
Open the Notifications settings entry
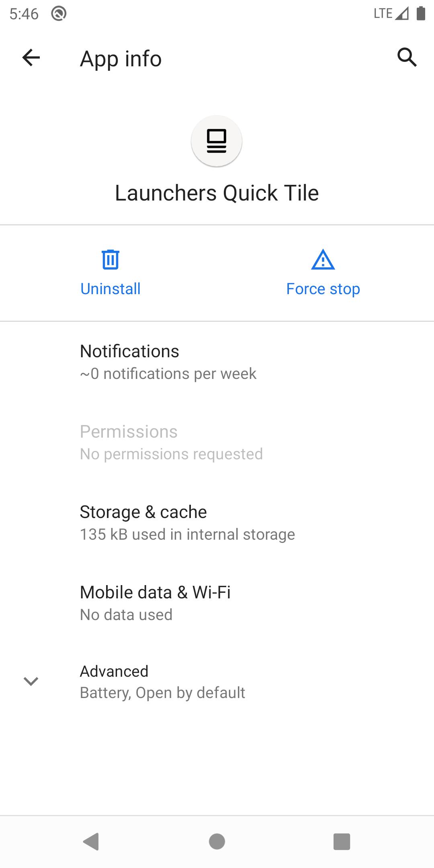pos(217,362)
